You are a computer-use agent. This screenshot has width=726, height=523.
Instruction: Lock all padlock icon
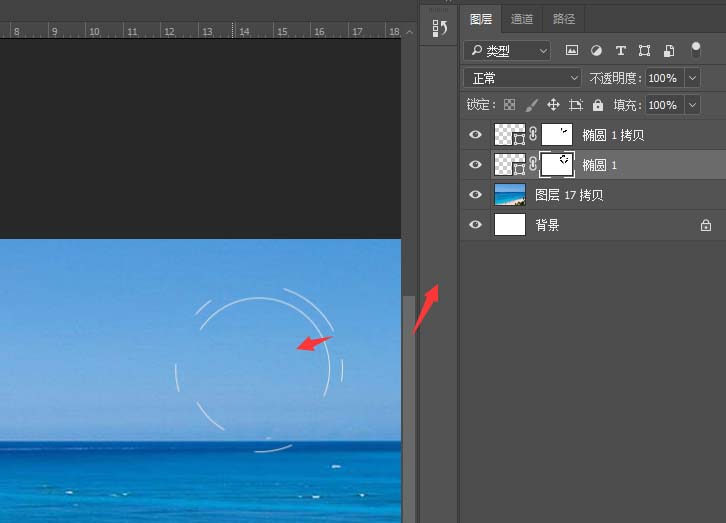click(x=598, y=105)
